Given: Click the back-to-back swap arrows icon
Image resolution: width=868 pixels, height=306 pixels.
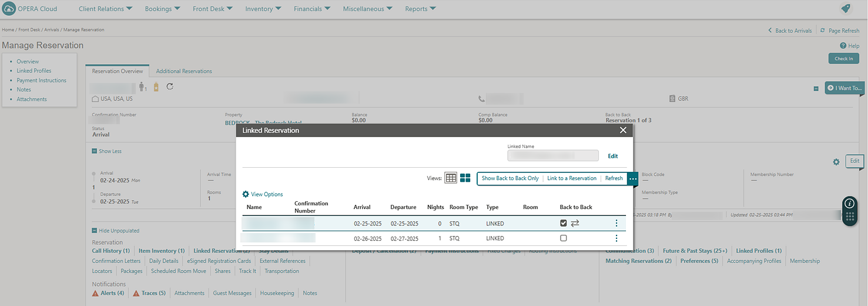Looking at the screenshot, I should tap(575, 223).
